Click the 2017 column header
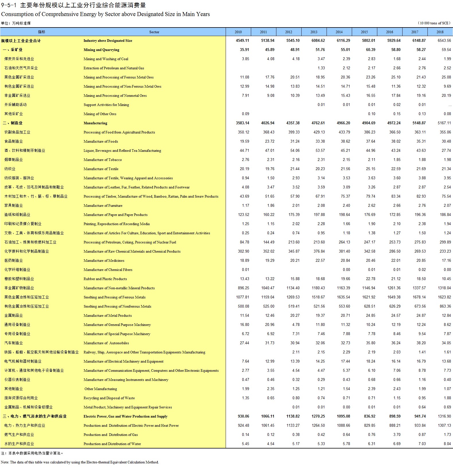The image size is (453, 476). click(x=415, y=32)
